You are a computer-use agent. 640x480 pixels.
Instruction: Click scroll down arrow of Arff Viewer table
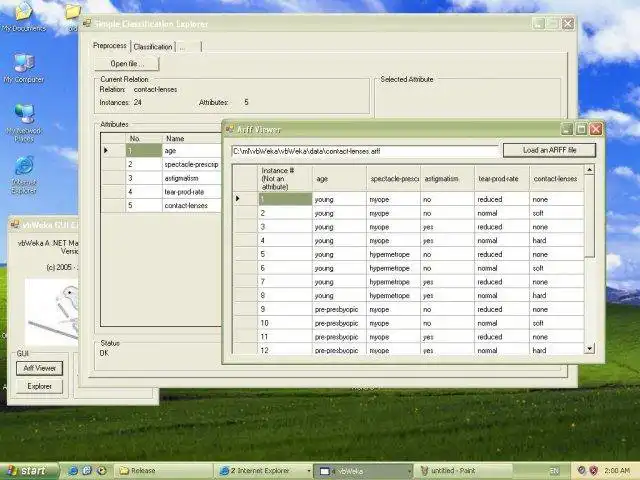click(x=589, y=348)
